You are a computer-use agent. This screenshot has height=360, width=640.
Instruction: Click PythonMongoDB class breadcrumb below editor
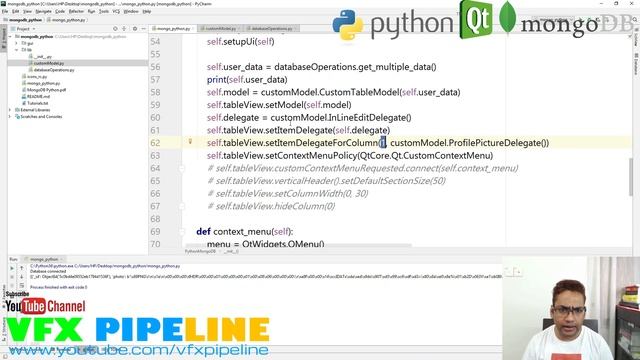coord(200,251)
